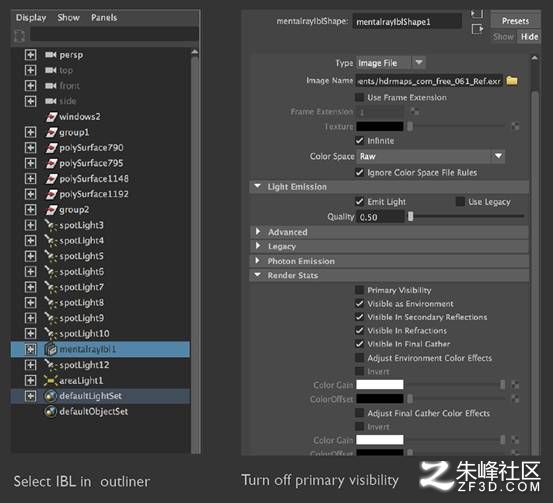Click the go-to-input connection icon near Presets

click(477, 14)
